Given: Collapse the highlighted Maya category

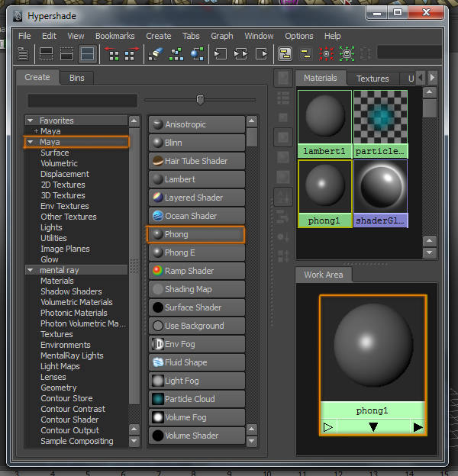Looking at the screenshot, I should pyautogui.click(x=30, y=142).
